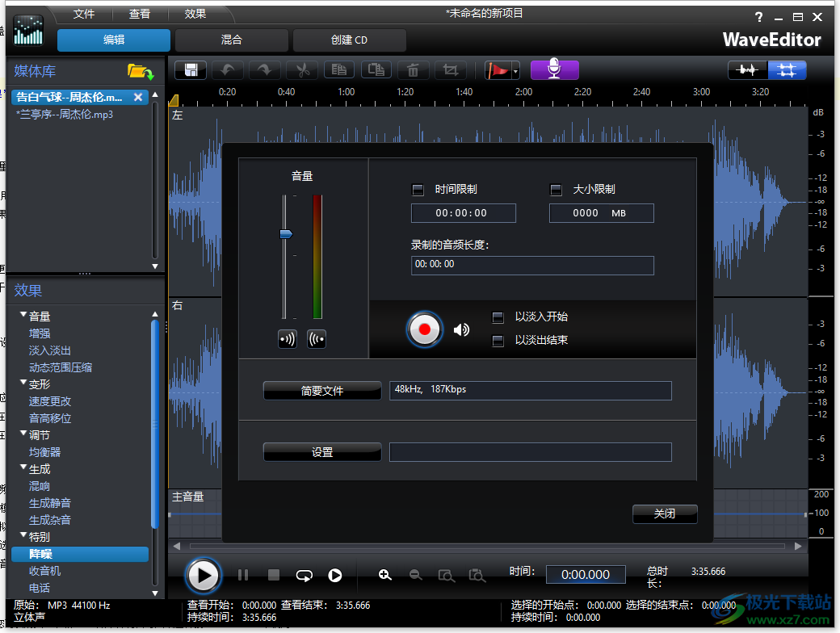Image resolution: width=840 pixels, height=633 pixels.
Task: Click the Undo icon
Action: pyautogui.click(x=227, y=69)
